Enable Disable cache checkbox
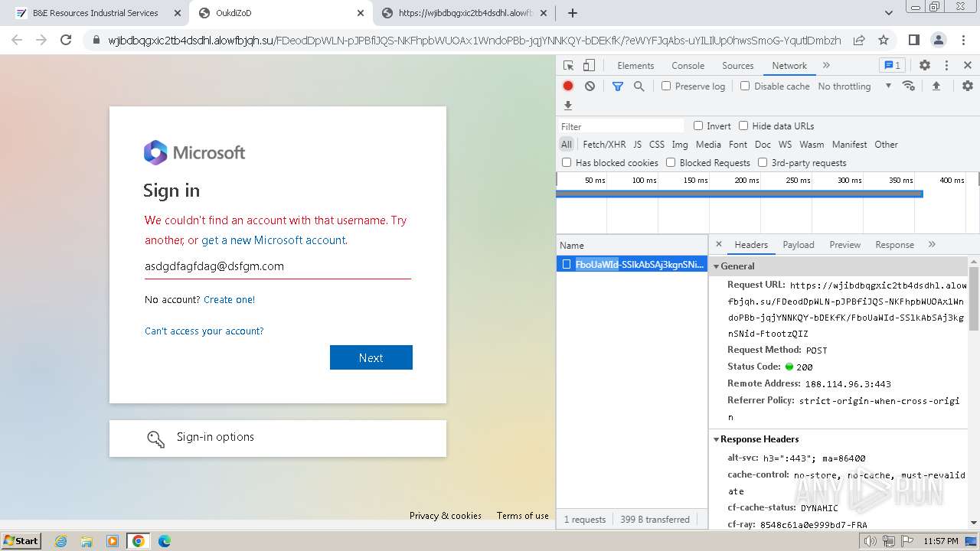Screen dimensions: 980x551 [x=745, y=86]
